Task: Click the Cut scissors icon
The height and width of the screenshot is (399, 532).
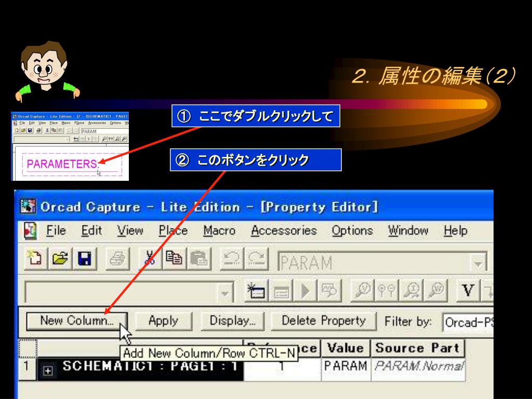Action: pyautogui.click(x=149, y=259)
